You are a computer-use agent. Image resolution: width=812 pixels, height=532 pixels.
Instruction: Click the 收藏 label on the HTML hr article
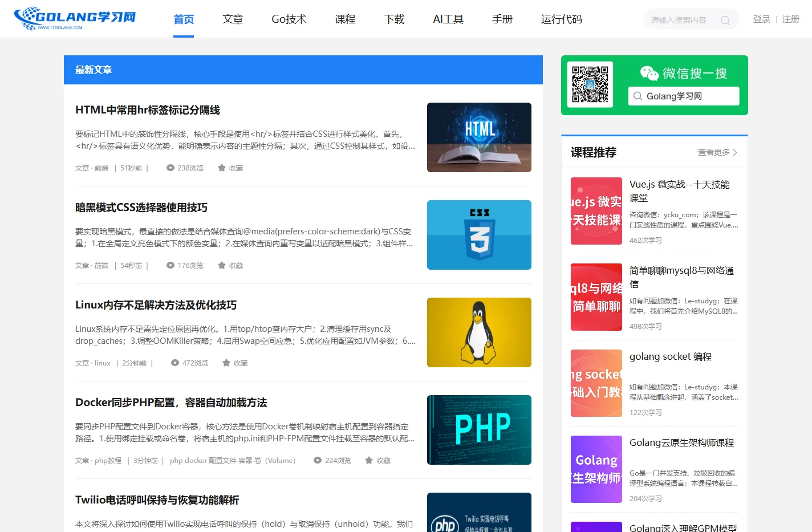236,168
